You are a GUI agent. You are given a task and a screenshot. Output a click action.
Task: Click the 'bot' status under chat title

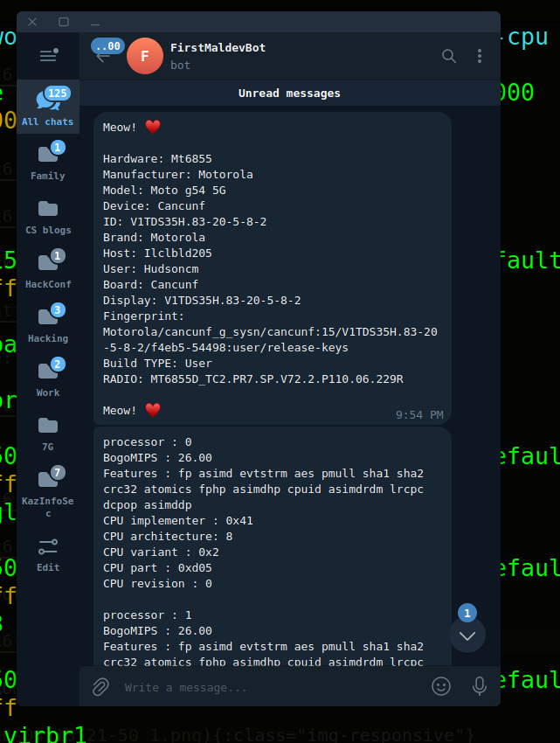(180, 66)
